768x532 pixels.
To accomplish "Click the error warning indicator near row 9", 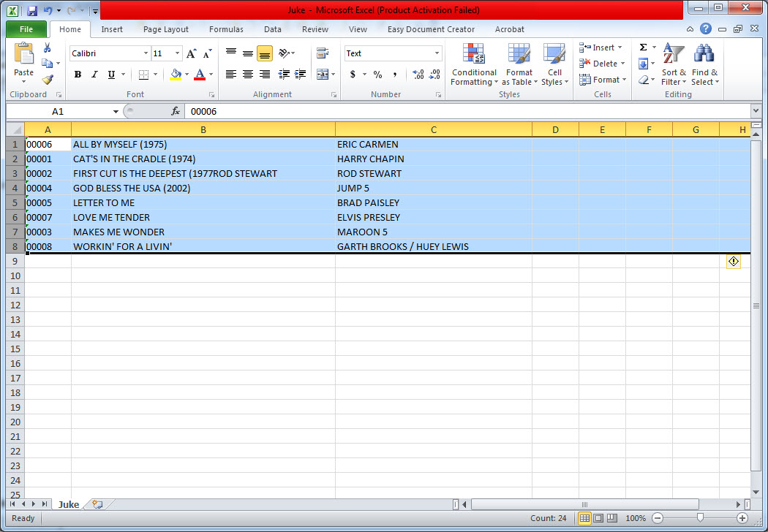I will point(734,261).
